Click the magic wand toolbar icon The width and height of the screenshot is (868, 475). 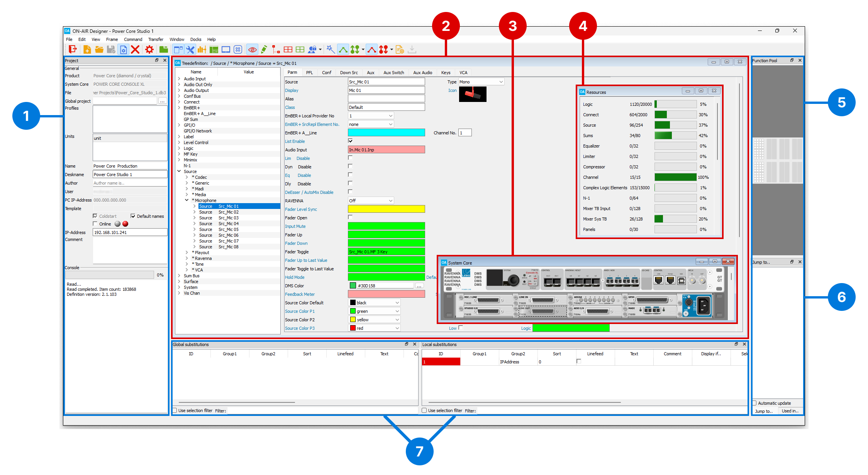click(x=330, y=49)
